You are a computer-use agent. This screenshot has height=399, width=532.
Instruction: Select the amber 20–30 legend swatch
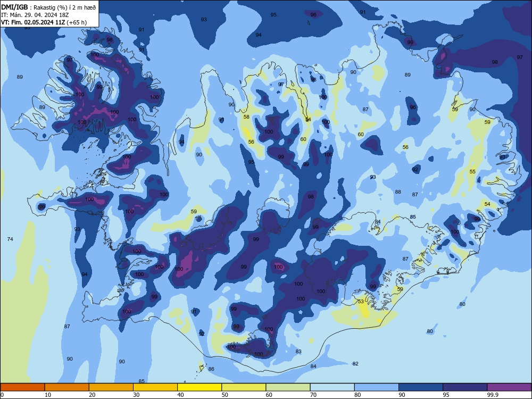pos(111,387)
